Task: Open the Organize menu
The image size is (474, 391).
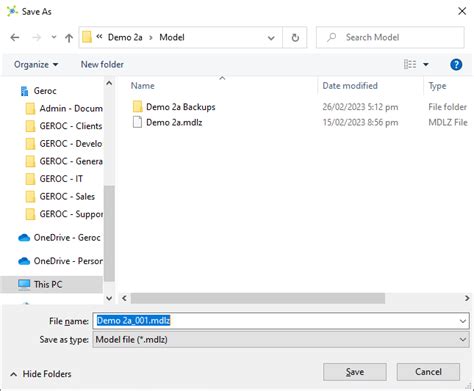Action: 36,64
